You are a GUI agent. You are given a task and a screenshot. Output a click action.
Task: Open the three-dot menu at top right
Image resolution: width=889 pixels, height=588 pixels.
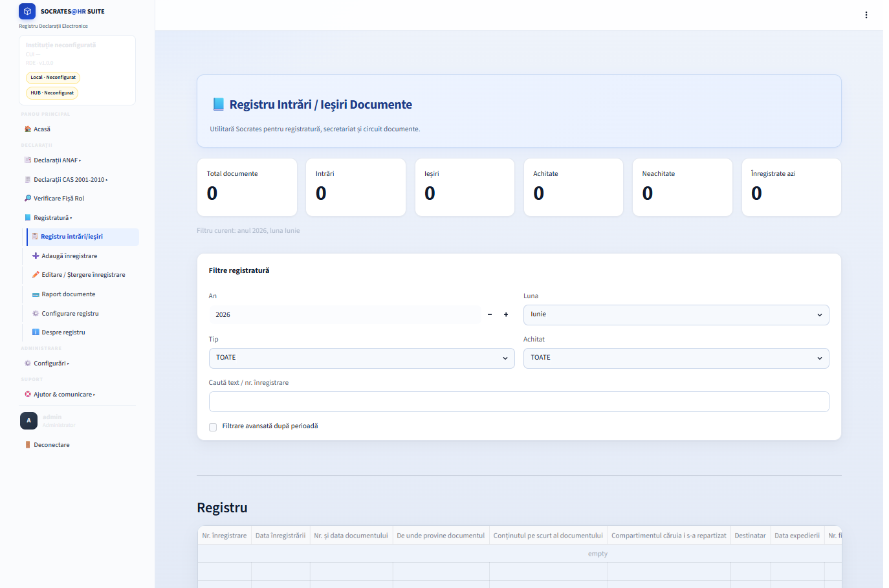pyautogui.click(x=866, y=15)
